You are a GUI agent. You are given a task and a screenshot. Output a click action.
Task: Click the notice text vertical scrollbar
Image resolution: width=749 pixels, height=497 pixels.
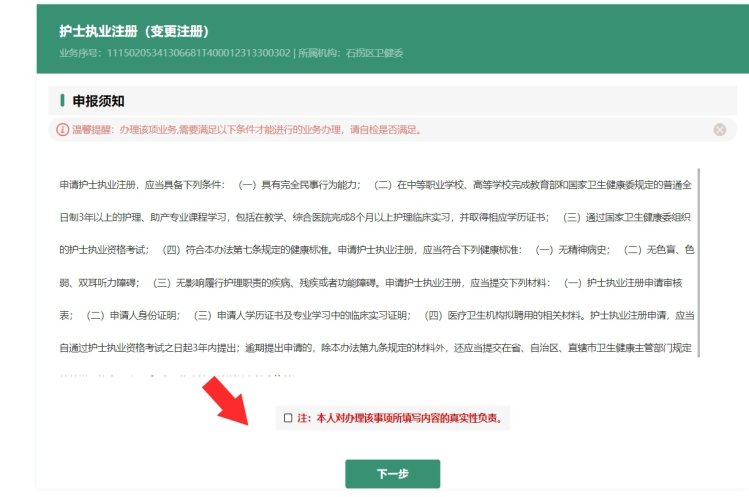click(x=698, y=262)
